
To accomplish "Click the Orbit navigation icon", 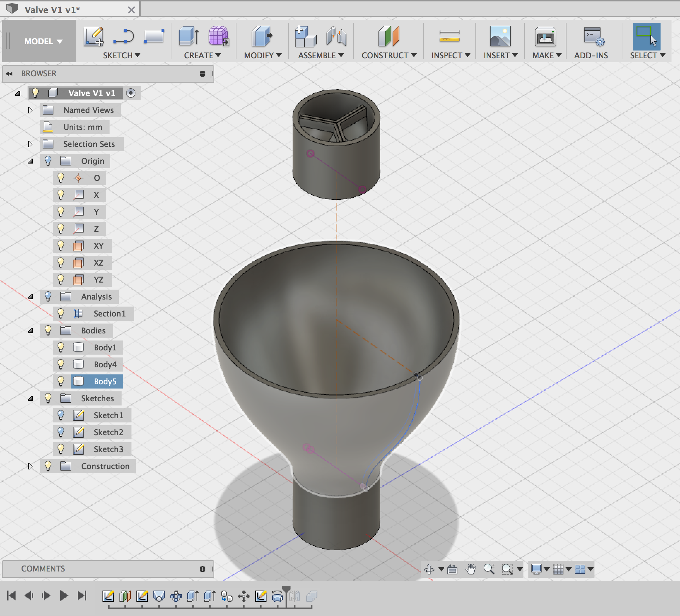I will (x=429, y=569).
